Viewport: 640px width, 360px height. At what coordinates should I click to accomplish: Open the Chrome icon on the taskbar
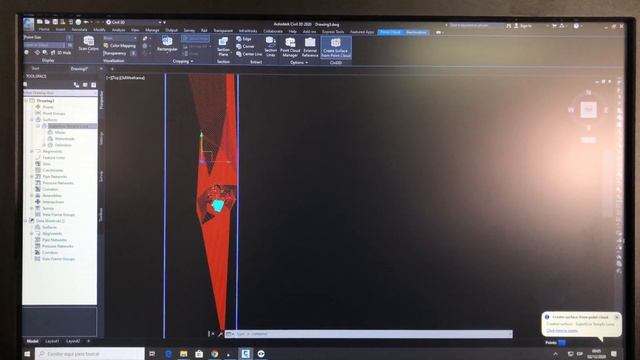click(x=215, y=354)
